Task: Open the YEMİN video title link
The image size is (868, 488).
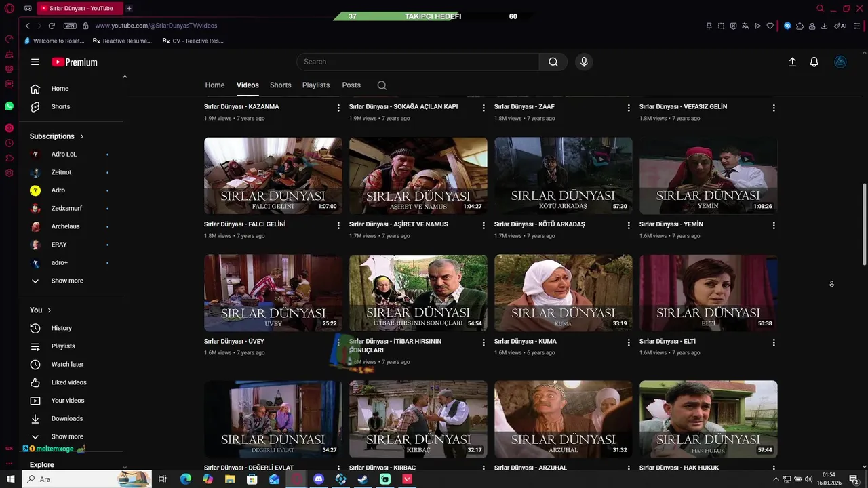Action: click(671, 224)
